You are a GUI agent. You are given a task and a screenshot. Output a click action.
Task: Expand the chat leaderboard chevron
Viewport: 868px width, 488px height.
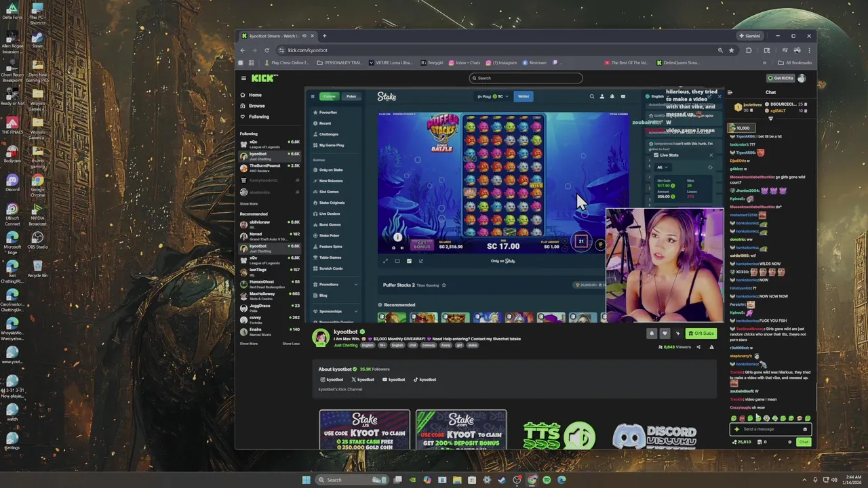coord(770,119)
